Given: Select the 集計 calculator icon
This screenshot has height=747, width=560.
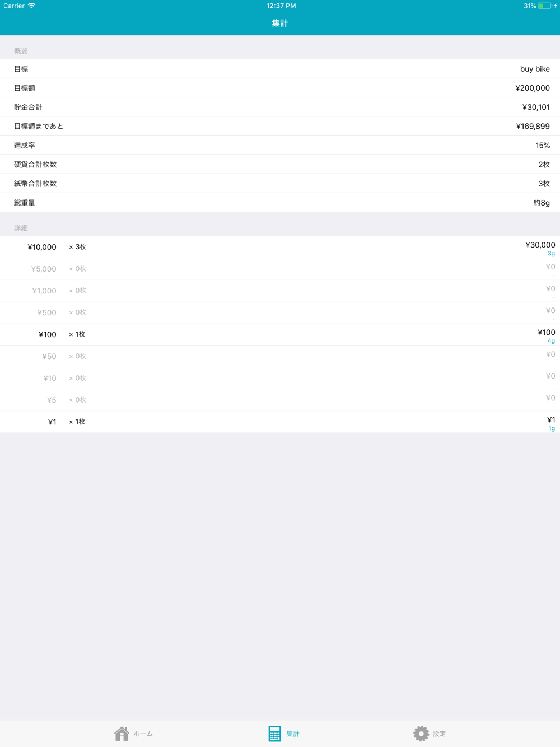Looking at the screenshot, I should [x=274, y=733].
